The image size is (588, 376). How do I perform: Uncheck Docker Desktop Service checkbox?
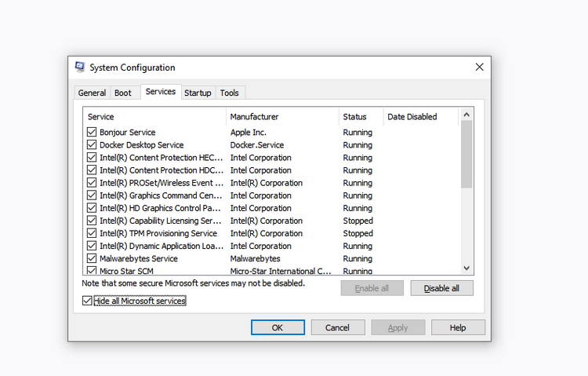click(x=92, y=145)
